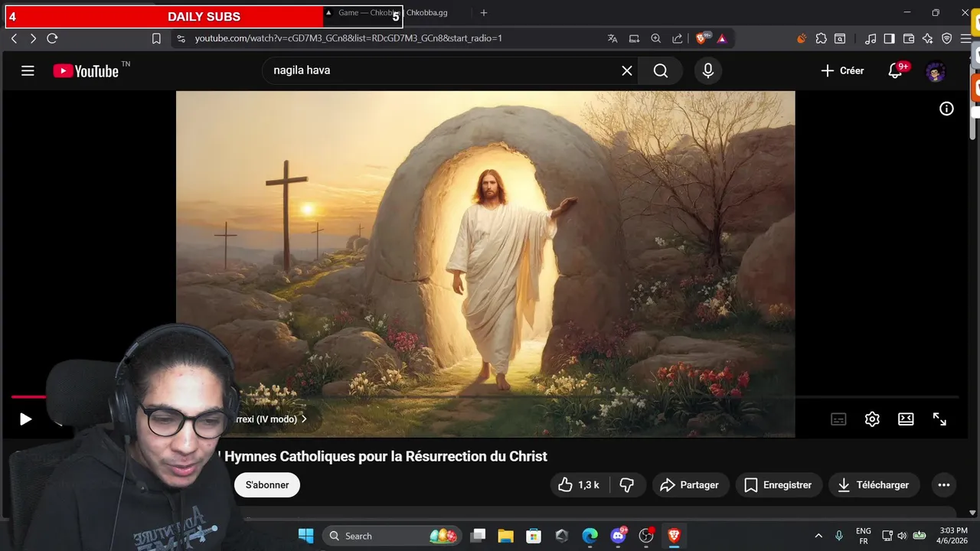Open the extensions puzzle menu

[822, 38]
